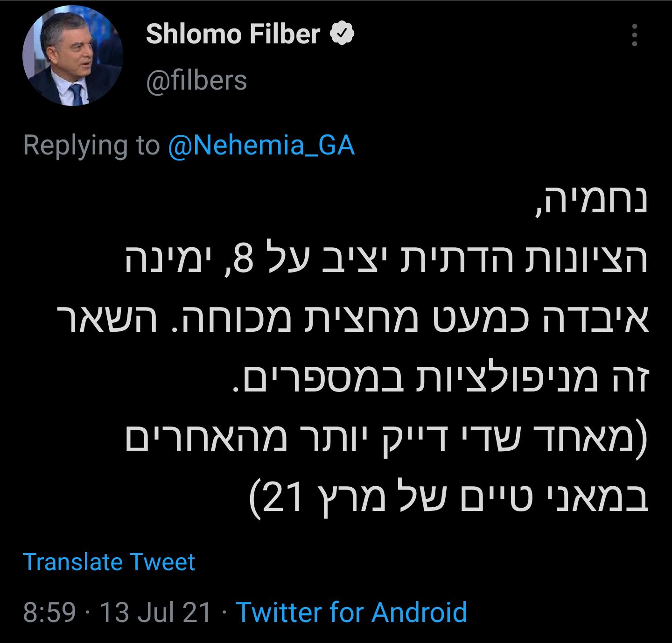The image size is (672, 643).
Task: Click the number 8 in the tweet
Action: (243, 261)
